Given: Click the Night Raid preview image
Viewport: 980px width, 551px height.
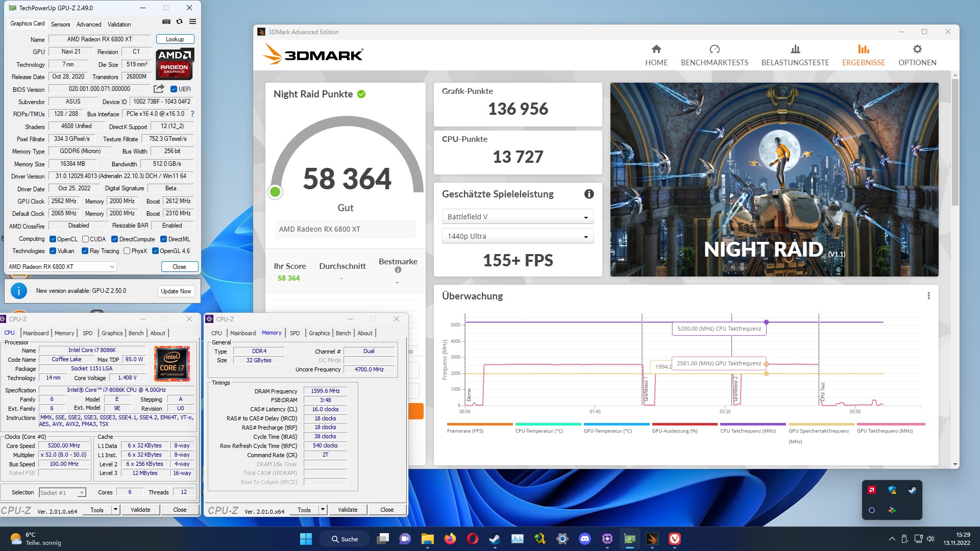Looking at the screenshot, I should pyautogui.click(x=774, y=180).
